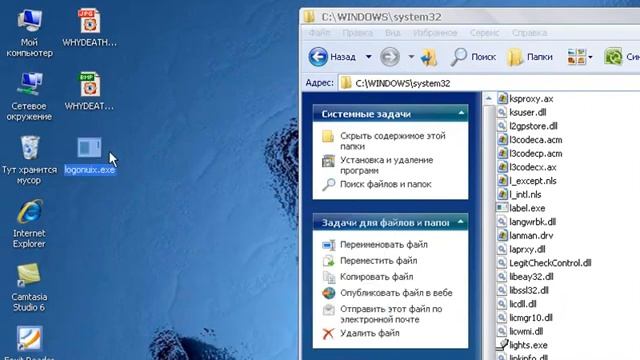Image resolution: width=640 pixels, height=360 pixels.
Task: Click the Forward navigation arrow
Action: [x=390, y=57]
